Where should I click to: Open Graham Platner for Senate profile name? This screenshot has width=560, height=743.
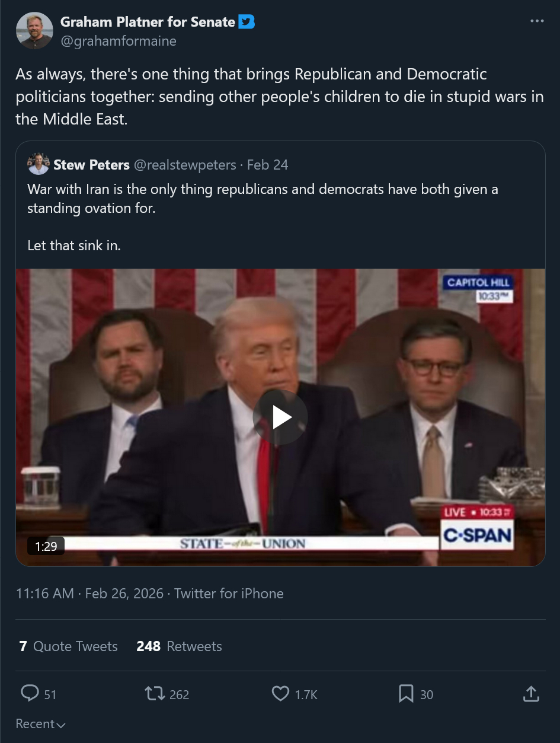click(148, 22)
